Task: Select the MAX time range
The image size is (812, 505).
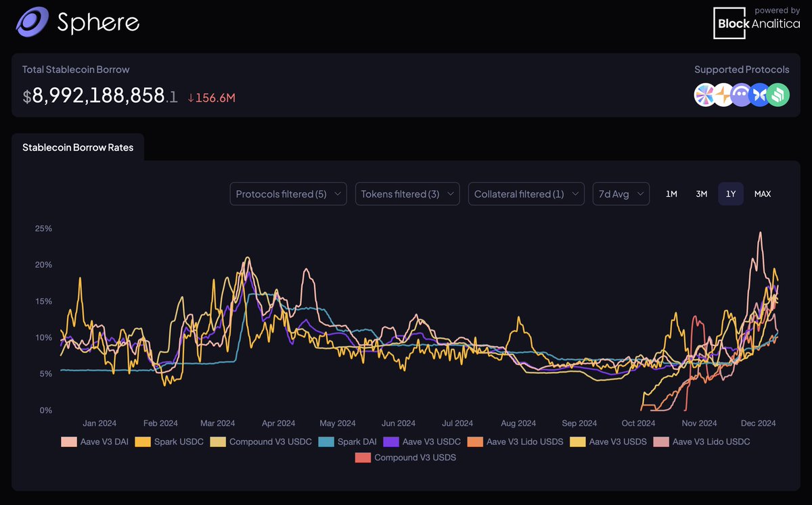Action: click(x=763, y=193)
